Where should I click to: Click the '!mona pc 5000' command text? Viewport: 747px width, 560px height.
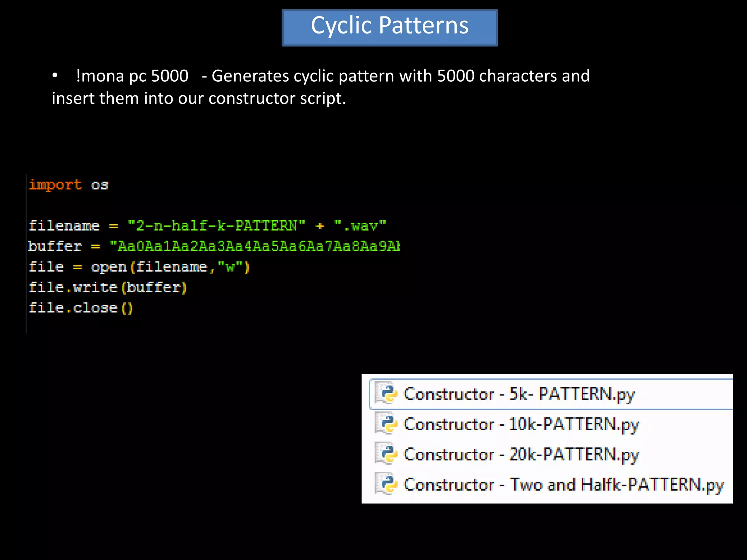132,76
